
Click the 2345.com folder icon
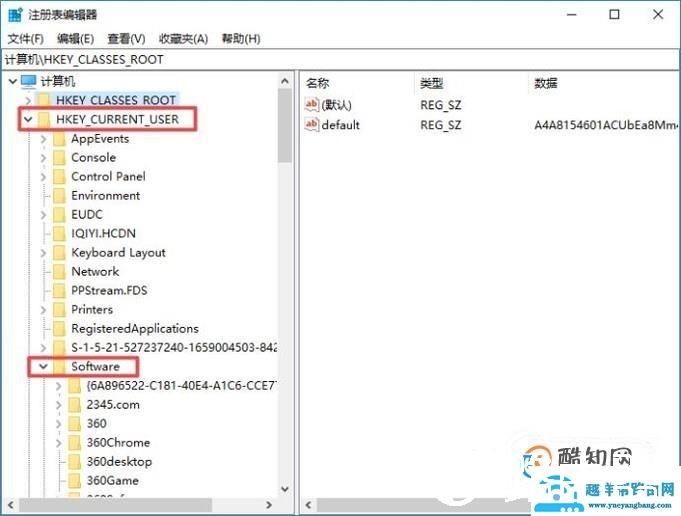[75, 404]
